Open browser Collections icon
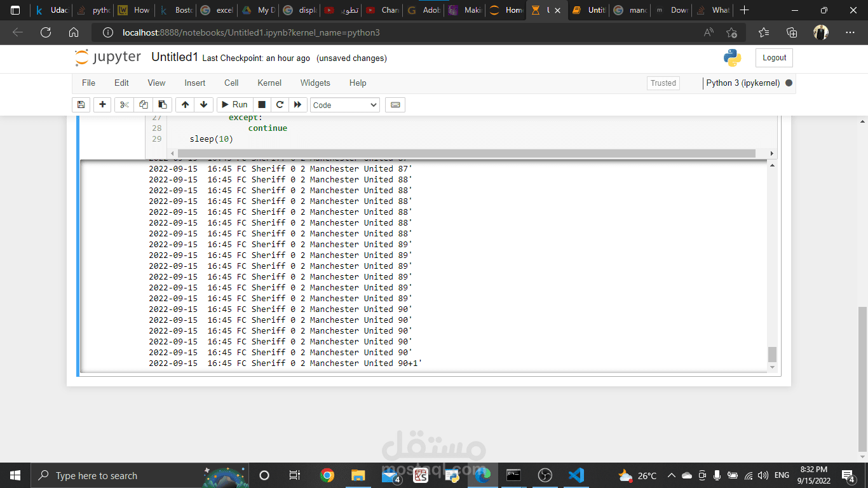868x488 pixels. [x=792, y=32]
